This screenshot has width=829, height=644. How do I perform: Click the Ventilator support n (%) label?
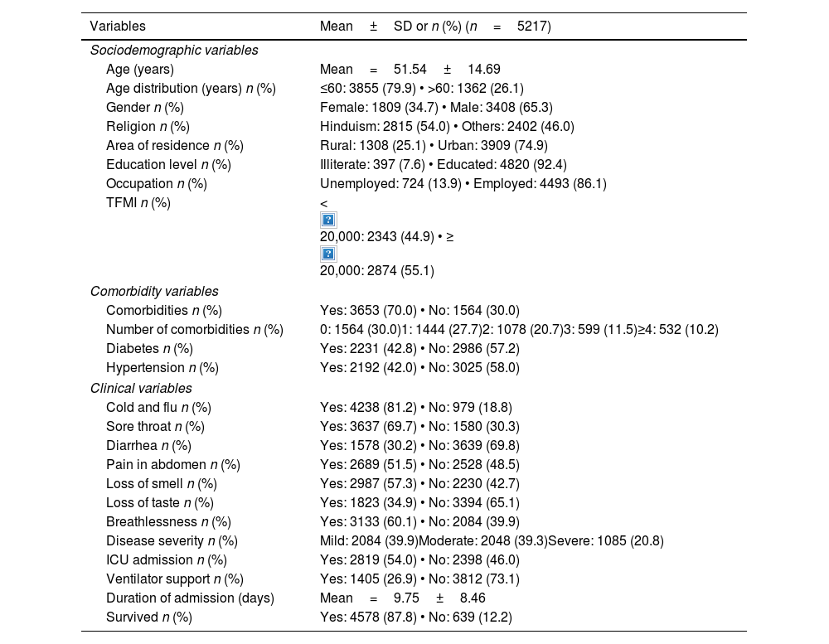[x=175, y=579]
